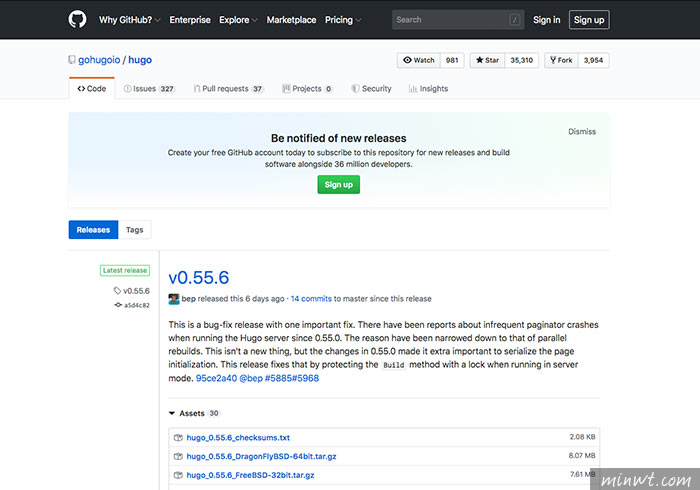Open the package icon for hugo_0.55.6_checksums.txt

click(178, 437)
